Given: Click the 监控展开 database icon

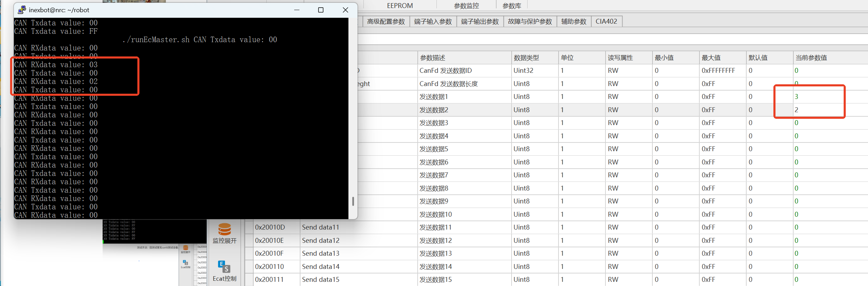Looking at the screenshot, I should tap(224, 229).
